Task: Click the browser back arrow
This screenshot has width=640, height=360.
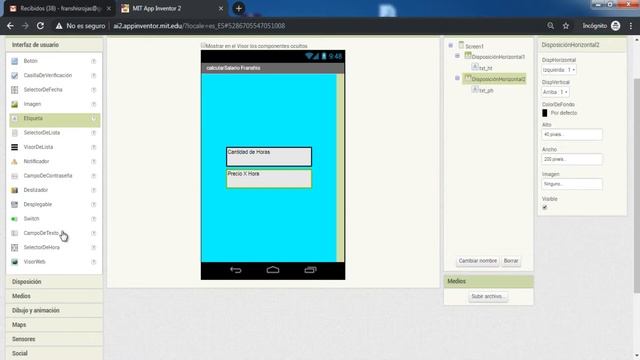Action: coord(10,26)
